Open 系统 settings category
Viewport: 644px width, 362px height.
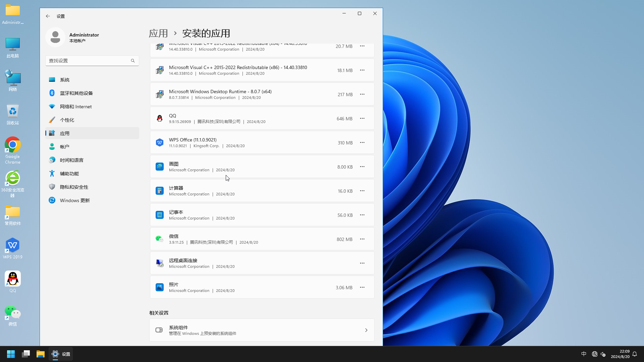[x=92, y=80]
